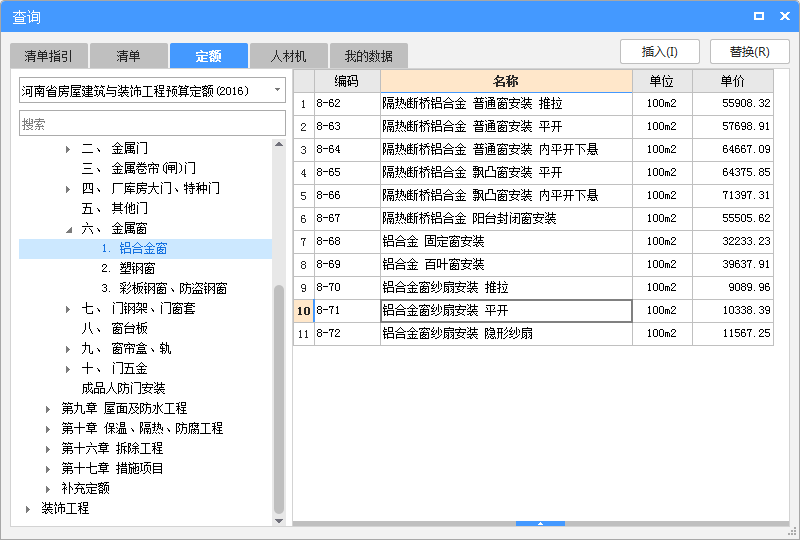The image size is (800, 540).
Task: Select 2. 塑钢窗 tree item
Action: click(x=128, y=268)
